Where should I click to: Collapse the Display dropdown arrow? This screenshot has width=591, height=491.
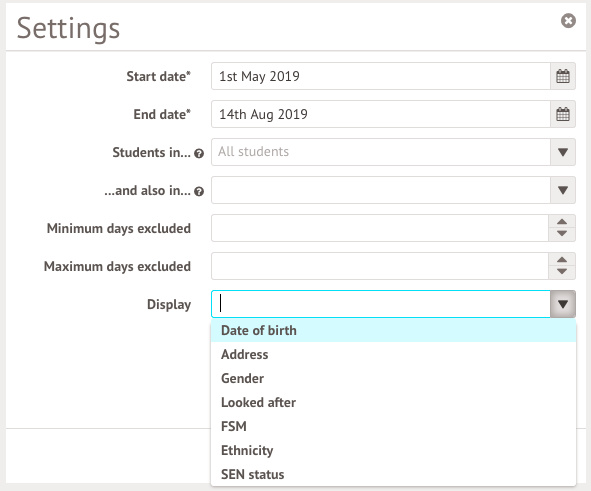pos(563,304)
